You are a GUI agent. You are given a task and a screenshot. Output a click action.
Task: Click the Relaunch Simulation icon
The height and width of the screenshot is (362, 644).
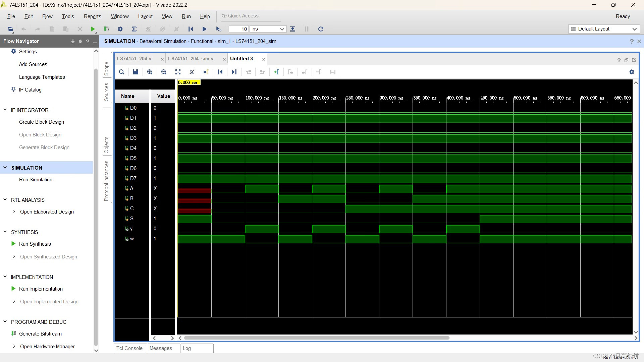(321, 29)
